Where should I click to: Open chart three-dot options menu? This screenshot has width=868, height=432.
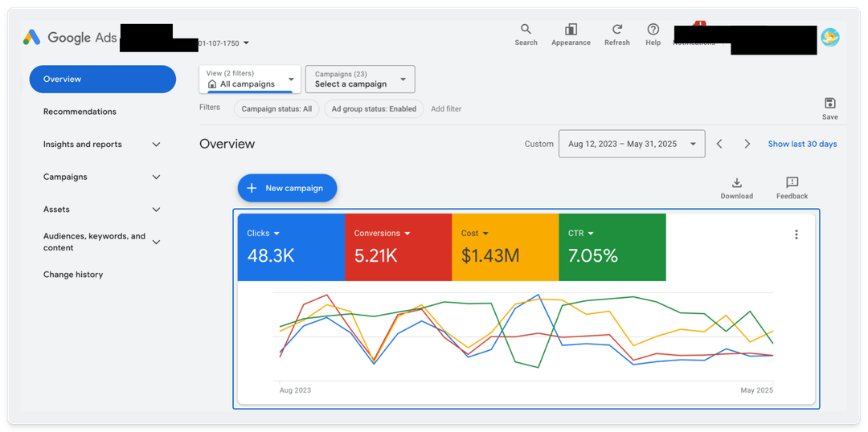[x=796, y=234]
